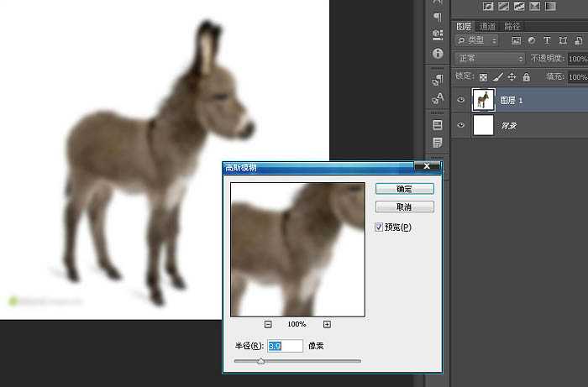Click the 半径 radius input field
The height and width of the screenshot is (387, 588).
click(285, 346)
